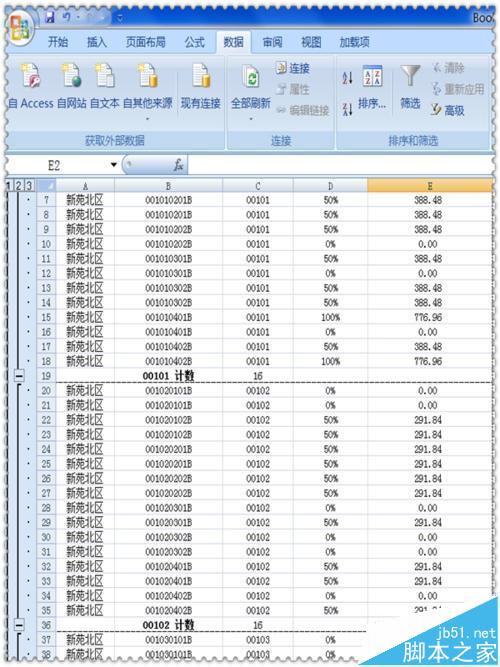Click 编辑链接 edit links

303,111
